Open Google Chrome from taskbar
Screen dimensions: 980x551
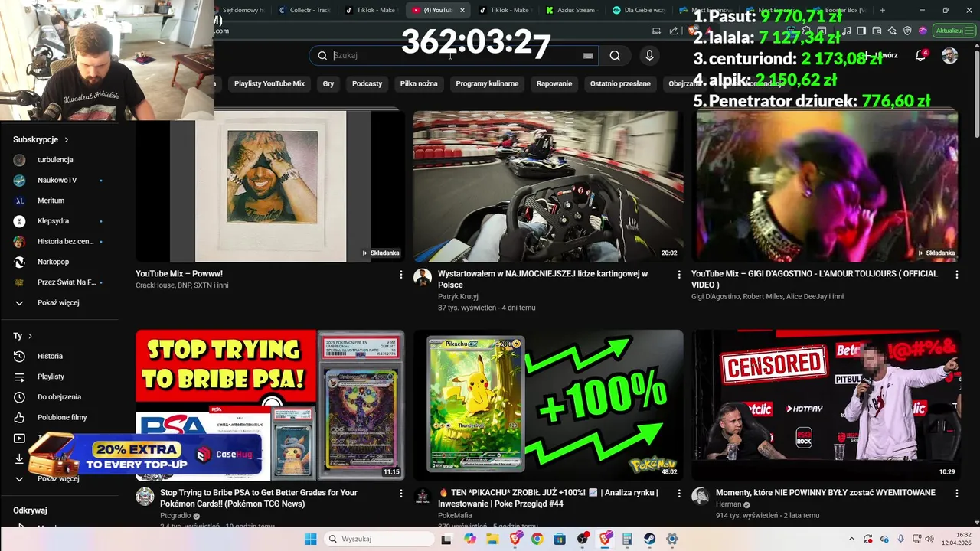(x=537, y=539)
